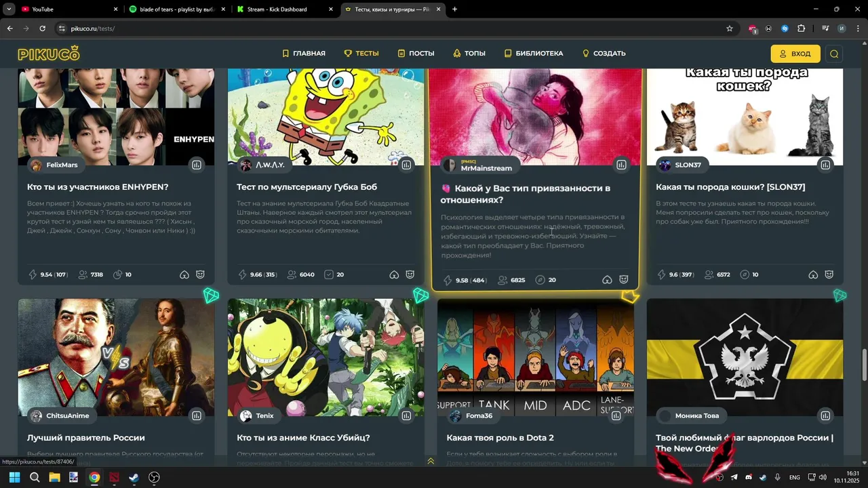Click stats icon on warlords flag card
The width and height of the screenshot is (868, 488).
[x=825, y=415]
